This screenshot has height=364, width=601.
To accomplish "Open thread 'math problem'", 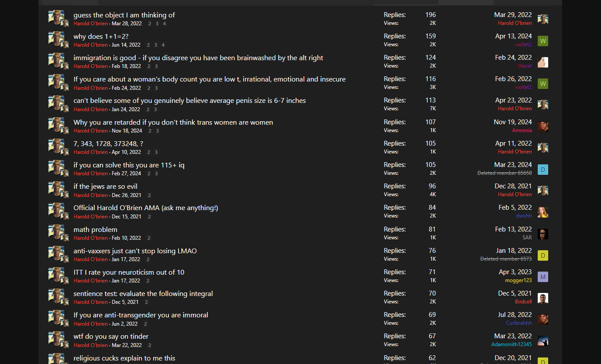I will (95, 229).
